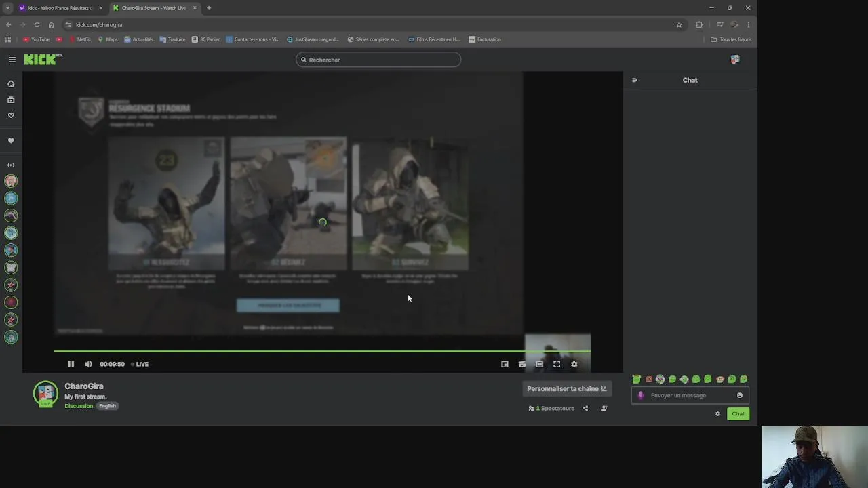Open the tab search dropdown
868x488 pixels.
(7, 8)
